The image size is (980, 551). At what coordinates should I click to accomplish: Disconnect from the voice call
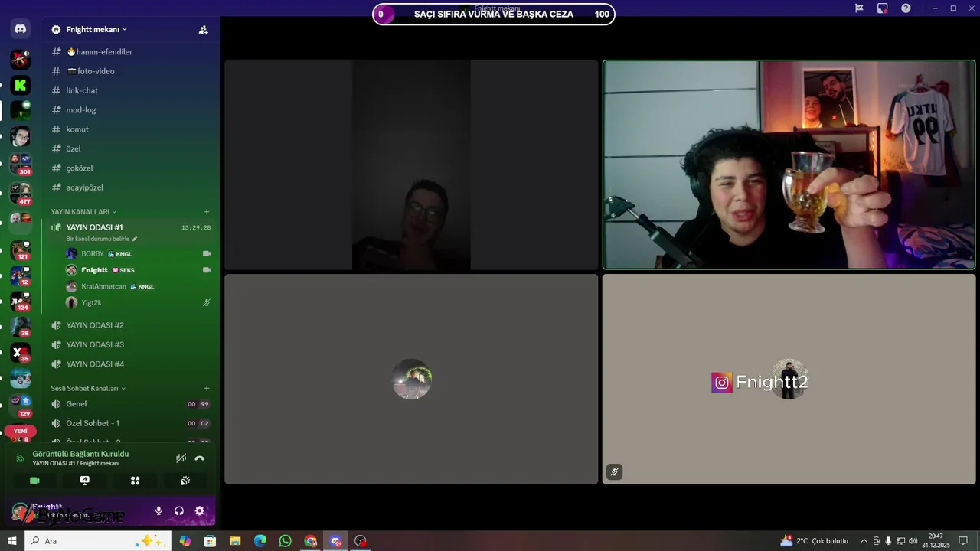[x=200, y=458]
